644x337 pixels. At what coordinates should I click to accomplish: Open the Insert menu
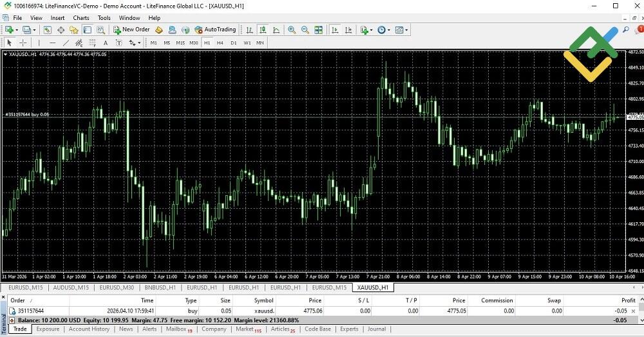[57, 17]
